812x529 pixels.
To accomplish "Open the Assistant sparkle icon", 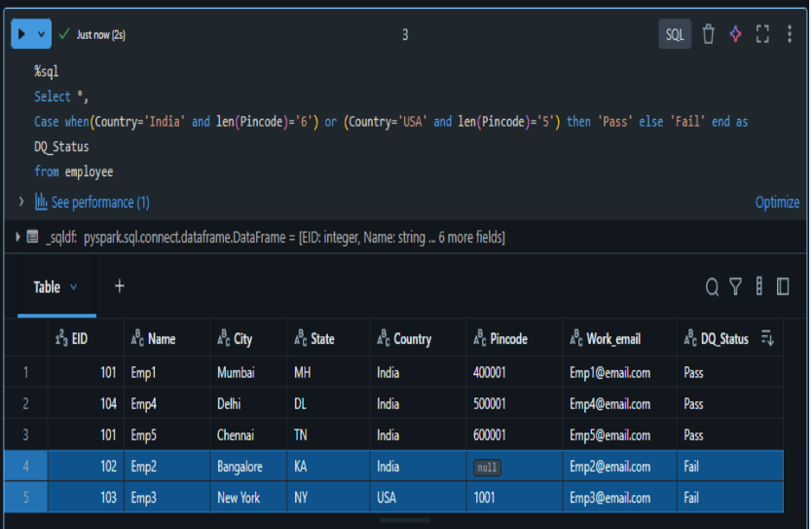I will coord(735,35).
